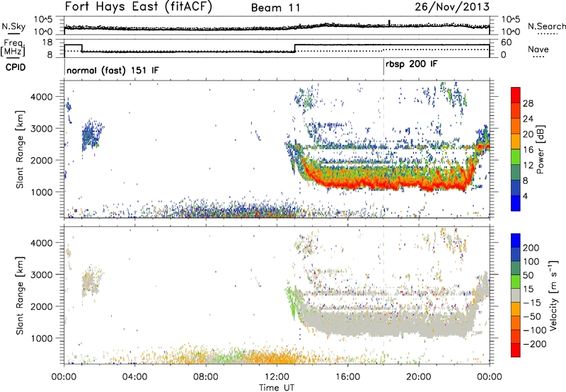The image size is (566, 392).
Task: Select the 'Beam 11' label
Action: tap(276, 8)
